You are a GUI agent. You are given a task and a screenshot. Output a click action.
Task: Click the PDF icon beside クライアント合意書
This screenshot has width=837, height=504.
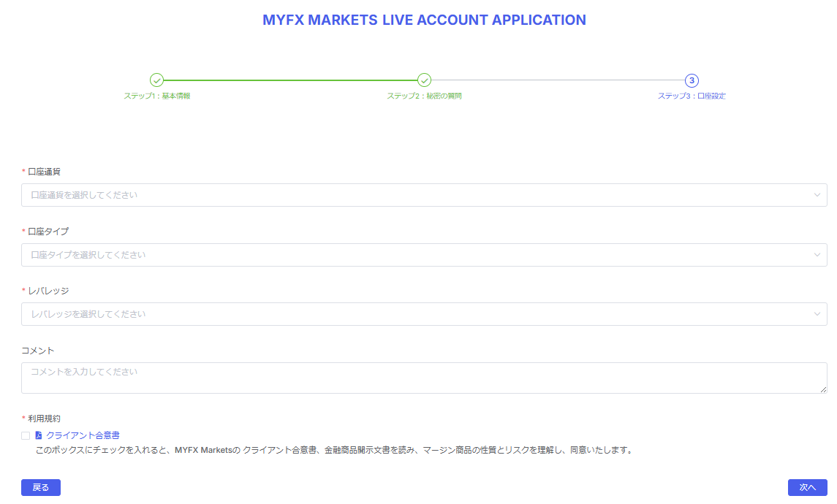pos(39,436)
